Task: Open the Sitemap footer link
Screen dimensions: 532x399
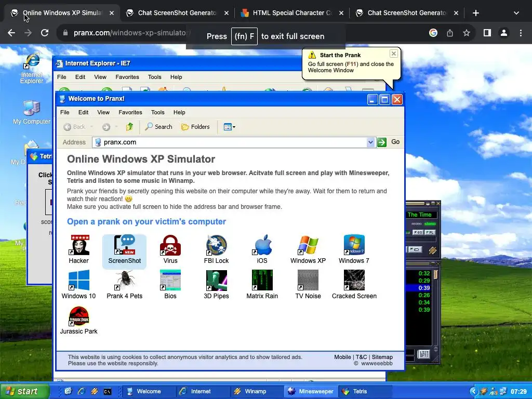Action: click(x=382, y=357)
